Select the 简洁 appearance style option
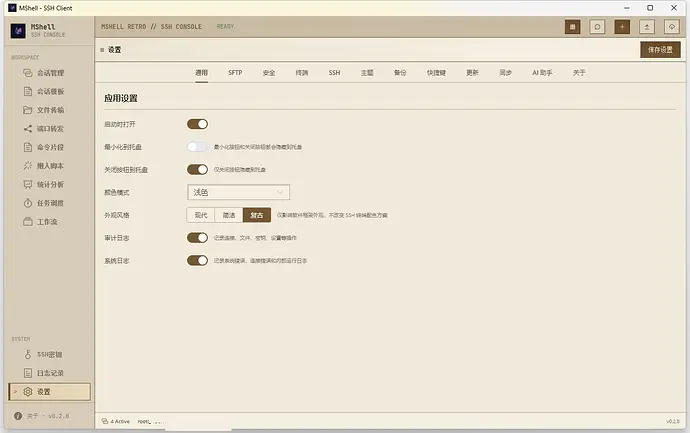This screenshot has height=433, width=690. [x=229, y=215]
